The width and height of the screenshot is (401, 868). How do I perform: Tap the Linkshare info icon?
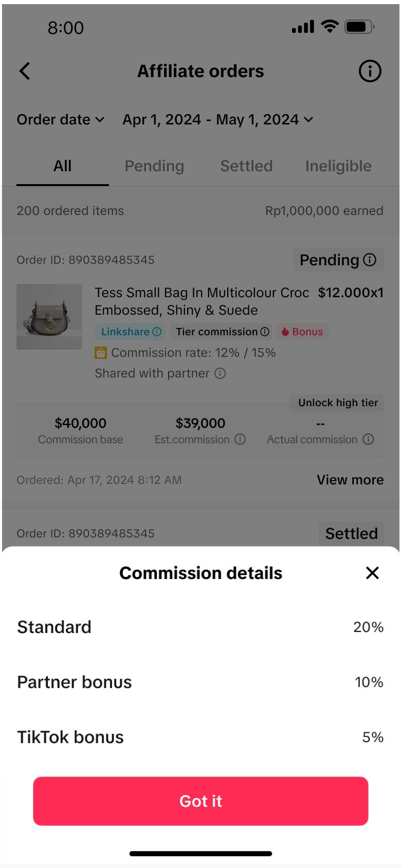157,332
